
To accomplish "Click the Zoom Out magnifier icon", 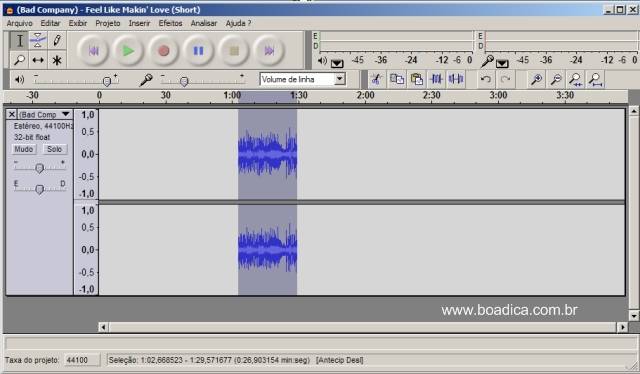I will (556, 79).
